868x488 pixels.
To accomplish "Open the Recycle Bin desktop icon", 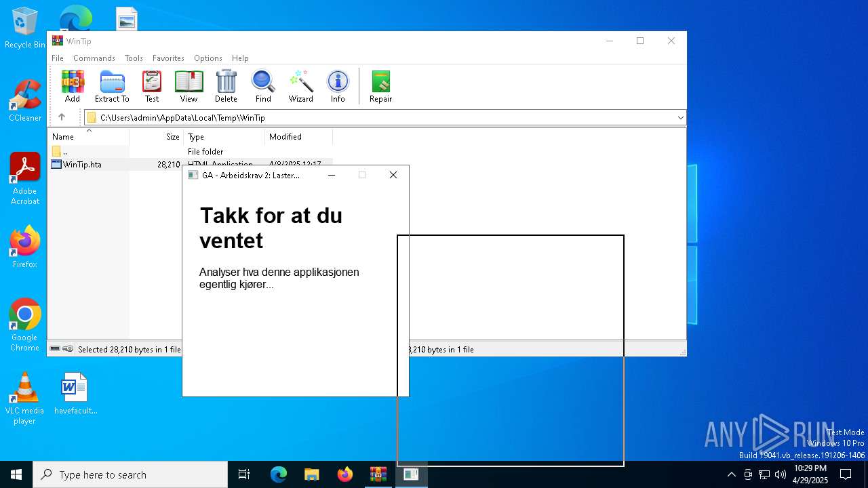I will pos(24,28).
